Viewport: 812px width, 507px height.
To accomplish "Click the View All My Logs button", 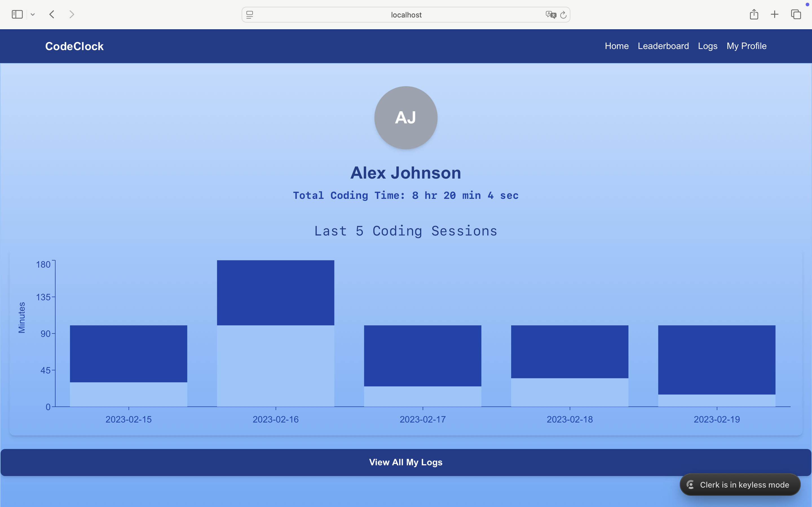I will pyautogui.click(x=406, y=462).
